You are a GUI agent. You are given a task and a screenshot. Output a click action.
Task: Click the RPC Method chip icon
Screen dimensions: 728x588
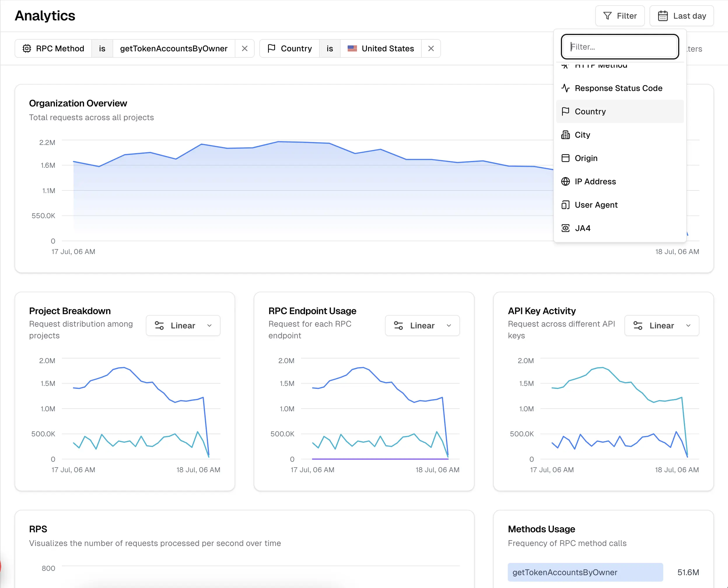tap(27, 48)
